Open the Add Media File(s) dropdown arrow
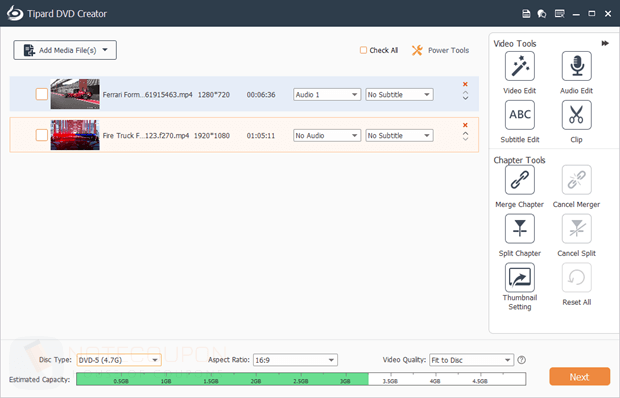 (105, 50)
